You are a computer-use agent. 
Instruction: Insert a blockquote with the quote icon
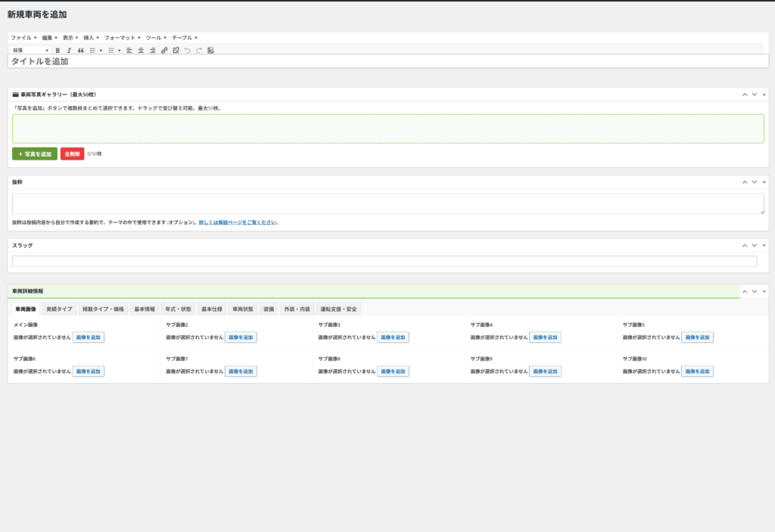click(80, 51)
